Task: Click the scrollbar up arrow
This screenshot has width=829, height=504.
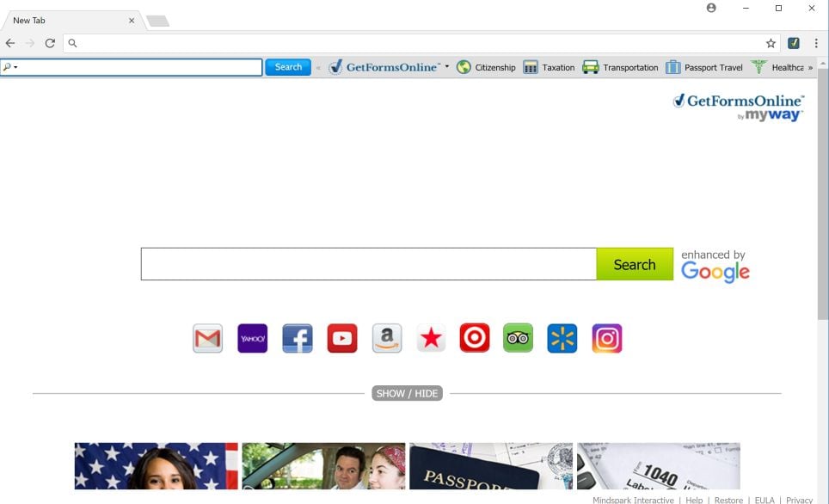Action: tap(823, 64)
